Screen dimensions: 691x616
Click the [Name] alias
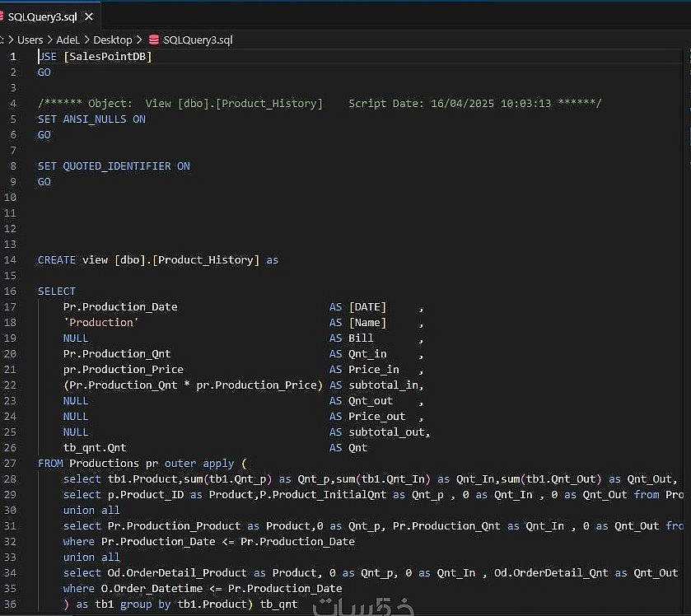pos(367,323)
